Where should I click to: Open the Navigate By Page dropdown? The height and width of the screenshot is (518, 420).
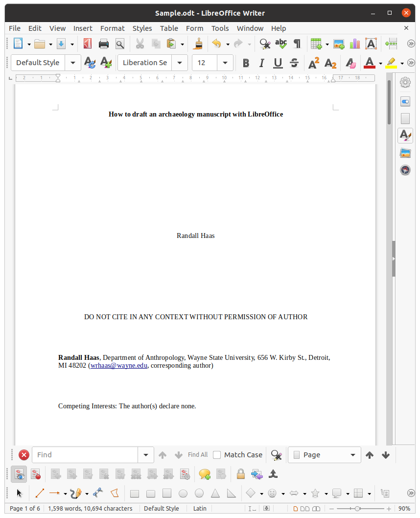[x=324, y=455]
